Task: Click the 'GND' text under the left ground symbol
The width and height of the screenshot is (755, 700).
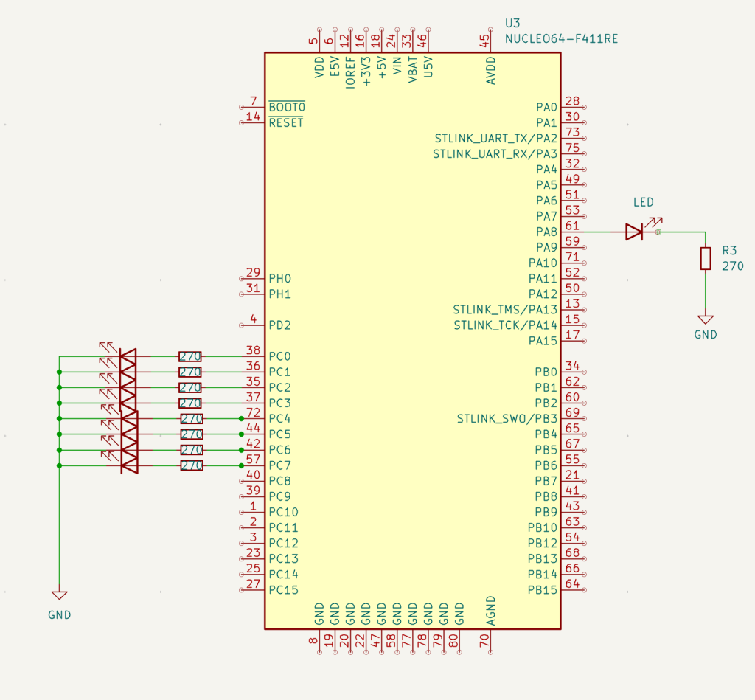Action: tap(60, 615)
